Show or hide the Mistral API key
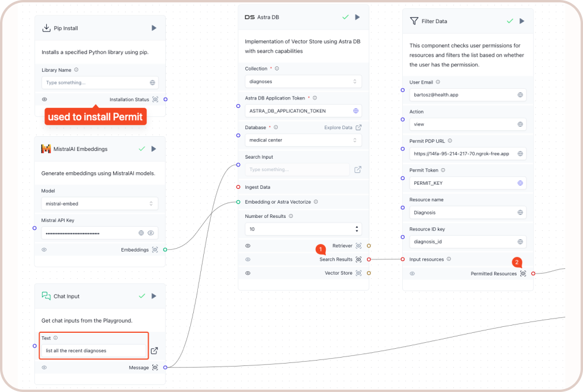583x392 pixels. [x=151, y=233]
